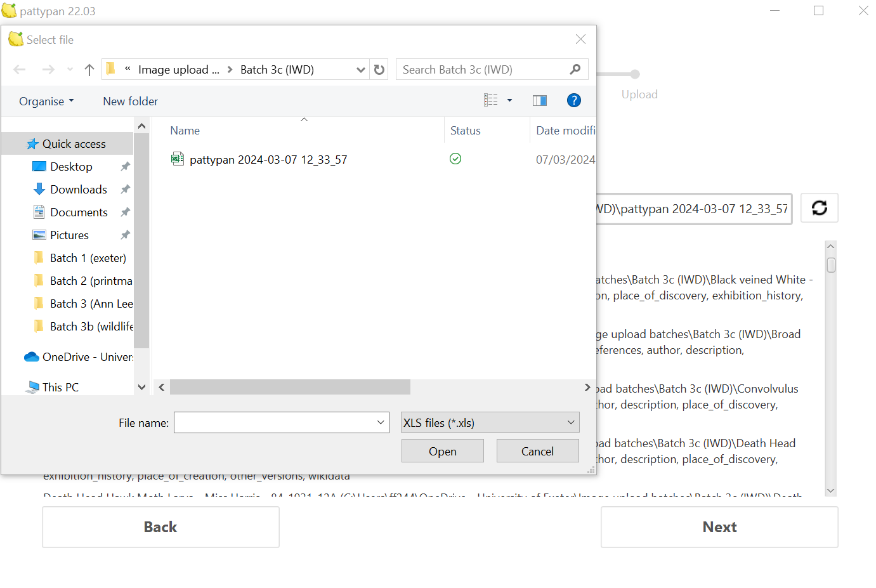Image resolution: width=876 pixels, height=588 pixels.
Task: Open recent locations dropdown arrow
Action: point(70,70)
